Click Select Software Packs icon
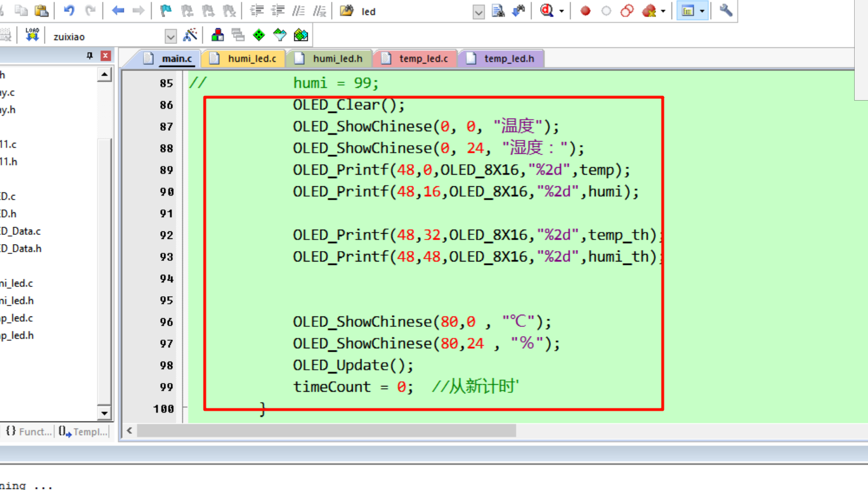868x490 pixels. 280,35
